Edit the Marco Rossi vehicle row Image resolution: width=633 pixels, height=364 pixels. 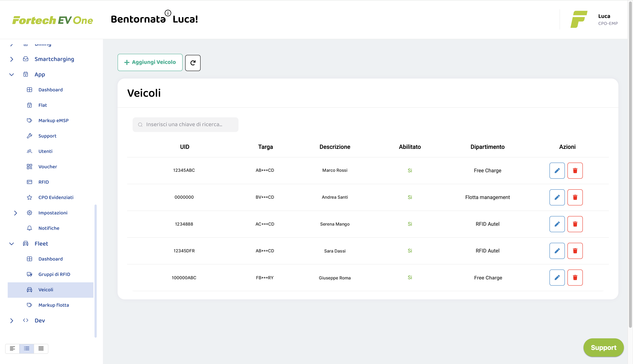tap(557, 170)
